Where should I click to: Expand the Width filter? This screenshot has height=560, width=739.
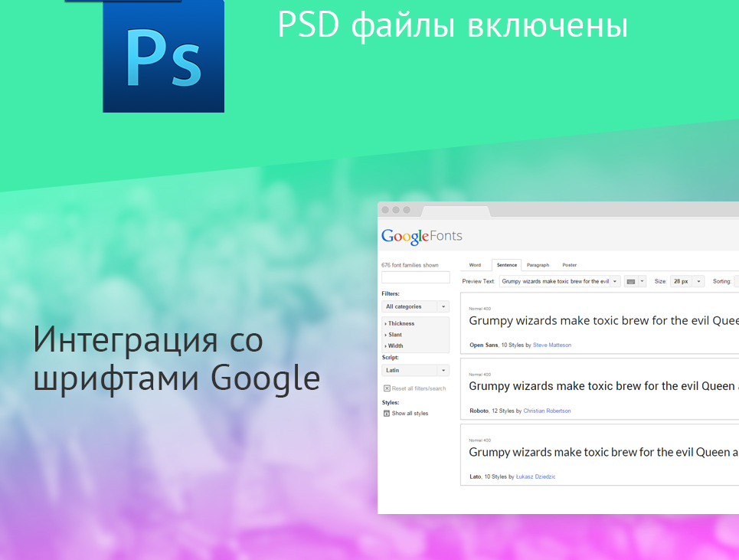coord(394,345)
